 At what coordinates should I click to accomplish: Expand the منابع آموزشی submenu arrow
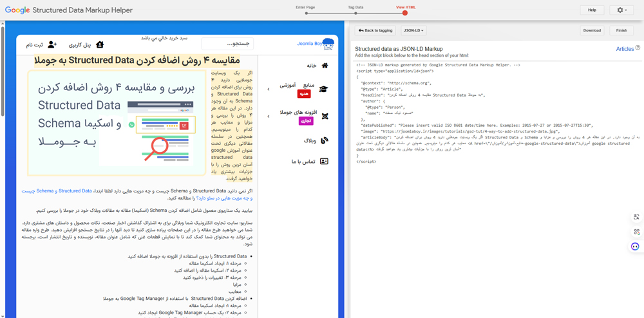pos(268,89)
